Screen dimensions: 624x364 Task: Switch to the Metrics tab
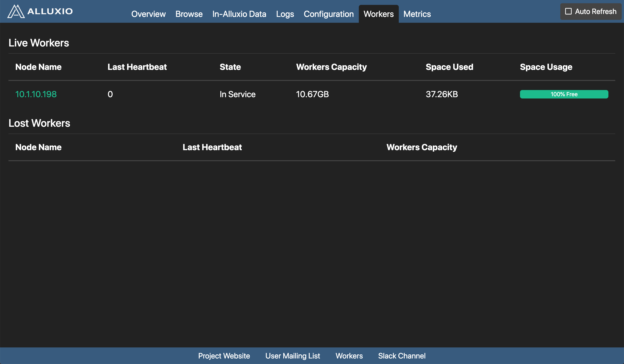tap(417, 14)
